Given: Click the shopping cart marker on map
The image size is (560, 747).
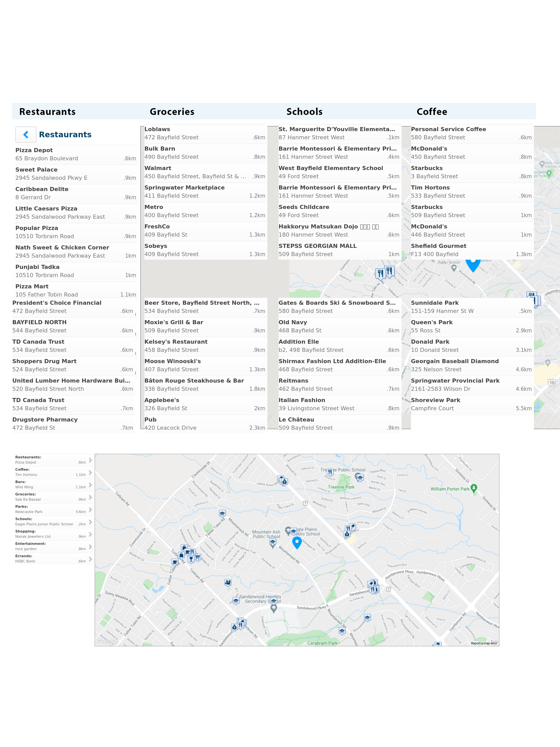Looking at the screenshot, I should [198, 557].
